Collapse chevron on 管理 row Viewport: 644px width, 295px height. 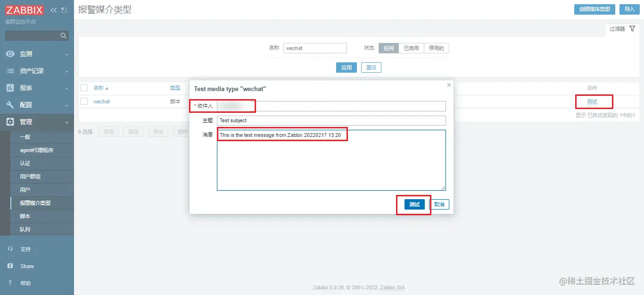click(66, 122)
